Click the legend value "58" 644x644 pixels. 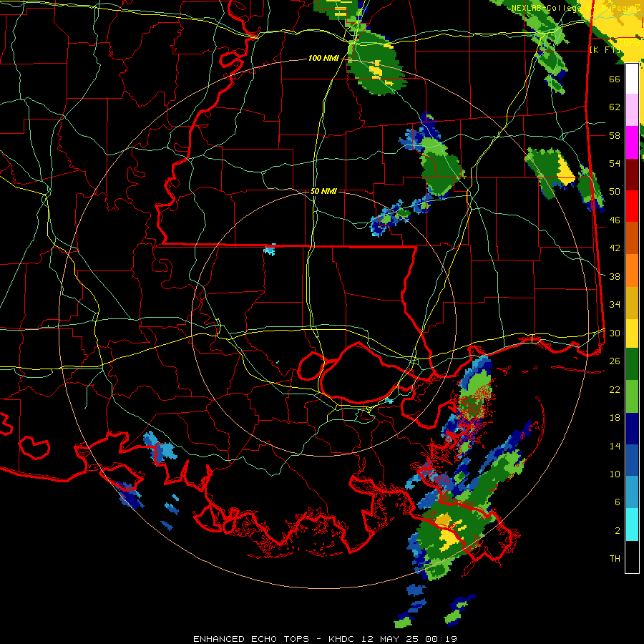[x=615, y=135]
